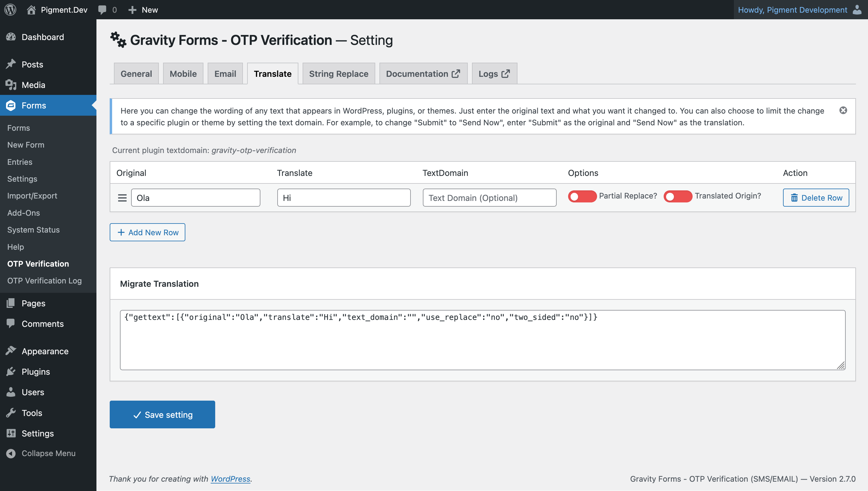Click the Save setting button

tap(162, 414)
